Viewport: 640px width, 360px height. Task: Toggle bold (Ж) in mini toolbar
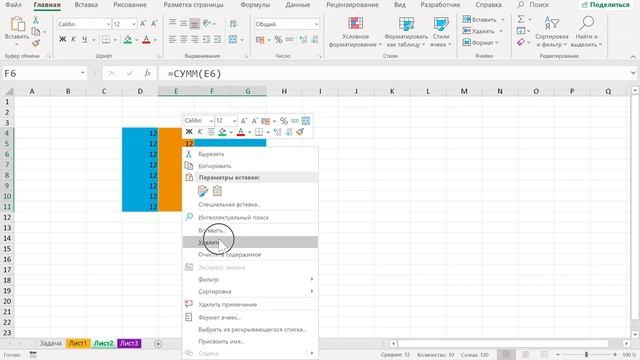[189, 132]
